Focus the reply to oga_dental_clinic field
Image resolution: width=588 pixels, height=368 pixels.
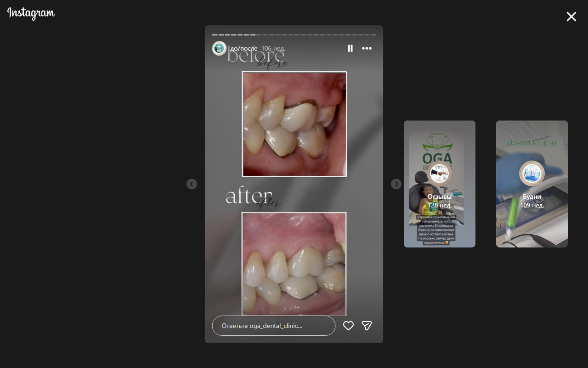[x=273, y=326]
